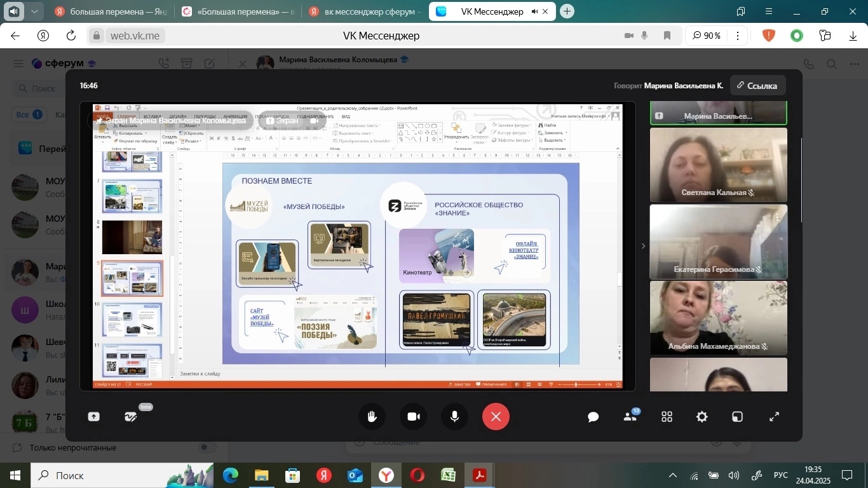Open File Explorer from taskbar

pos(262,475)
